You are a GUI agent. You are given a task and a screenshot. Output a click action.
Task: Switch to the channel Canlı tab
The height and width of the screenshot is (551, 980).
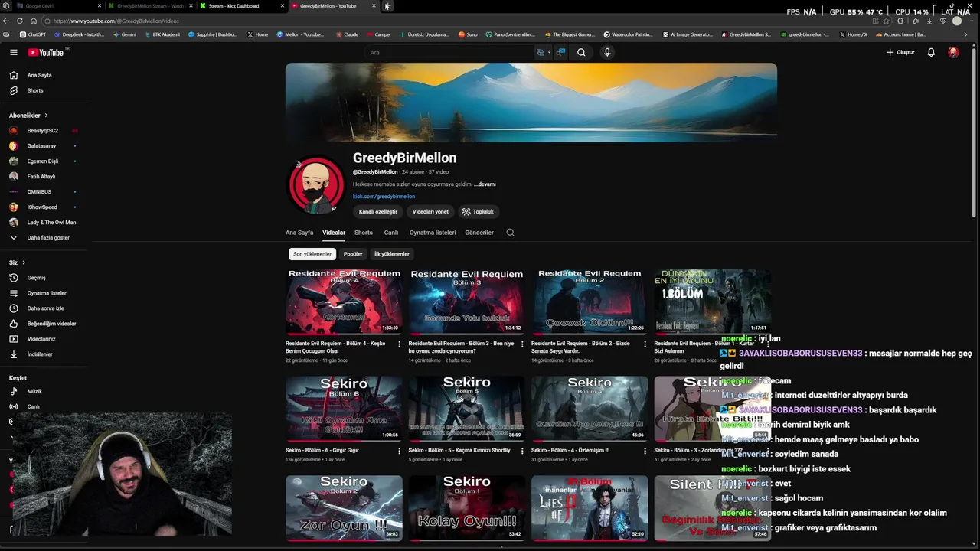(391, 233)
